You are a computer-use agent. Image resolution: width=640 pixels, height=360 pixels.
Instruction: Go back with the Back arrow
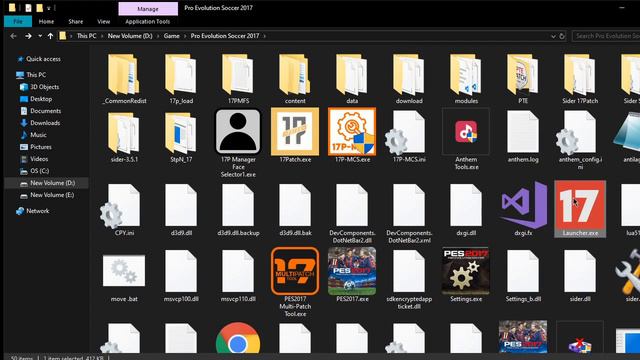13,36
